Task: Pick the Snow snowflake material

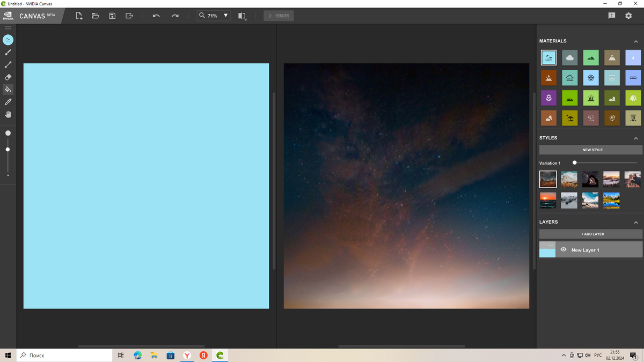Action: click(591, 78)
